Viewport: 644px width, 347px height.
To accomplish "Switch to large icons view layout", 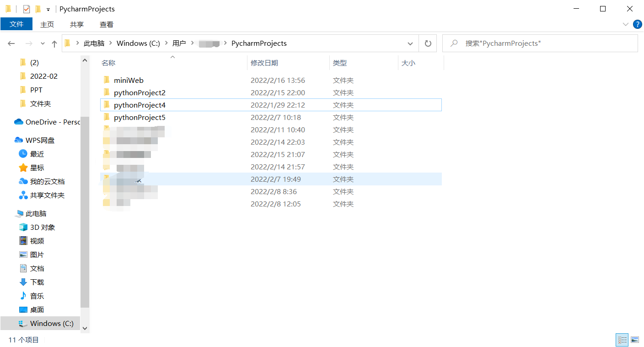I will pyautogui.click(x=635, y=340).
